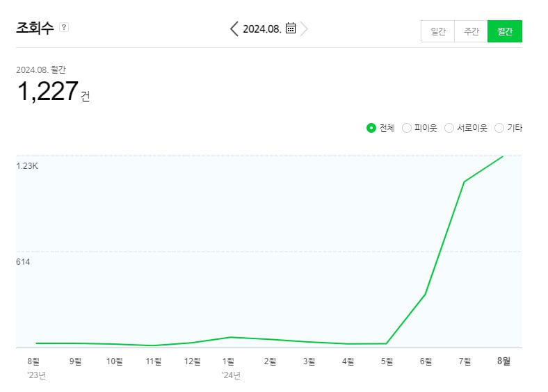Viewport: 548px width, 392px height.
Task: Switch to the 일간 daily tab
Action: [438, 31]
